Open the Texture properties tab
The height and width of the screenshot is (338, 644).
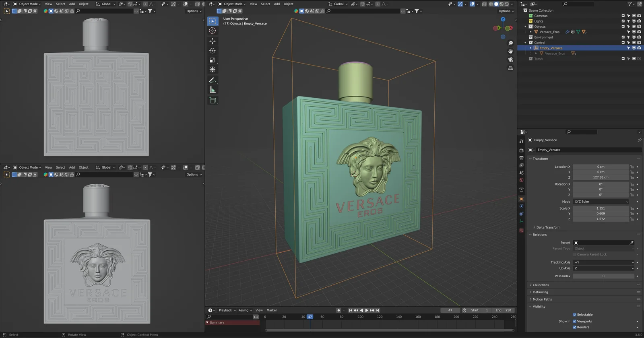point(522,231)
